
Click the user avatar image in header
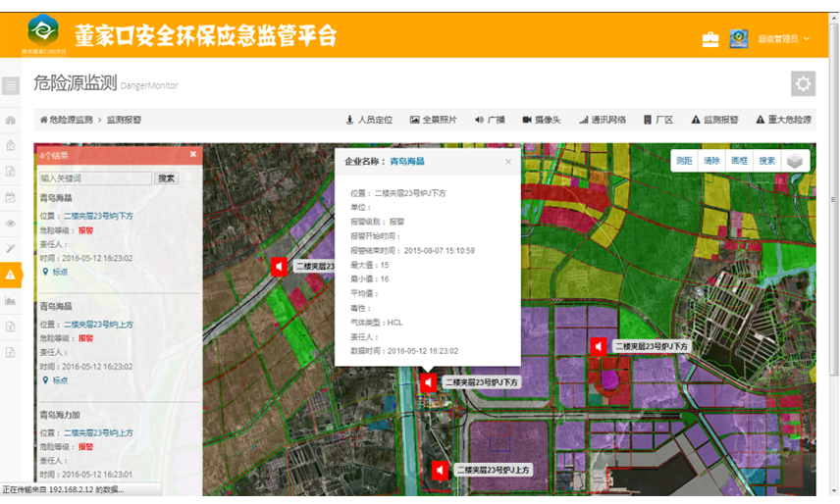point(738,39)
